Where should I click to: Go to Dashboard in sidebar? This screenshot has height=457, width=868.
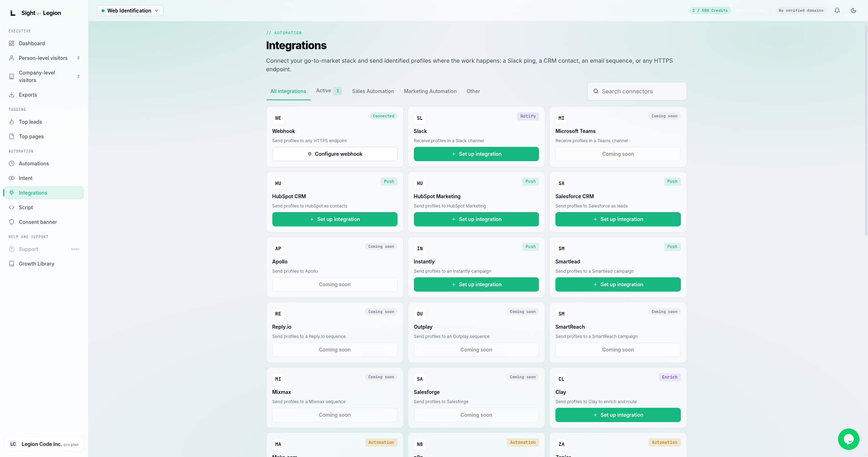click(44, 43)
